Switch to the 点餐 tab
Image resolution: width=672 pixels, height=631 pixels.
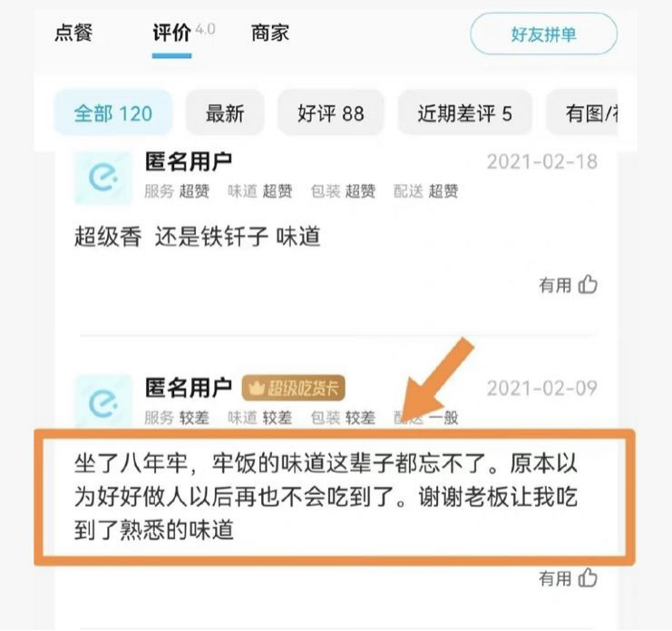click(73, 33)
